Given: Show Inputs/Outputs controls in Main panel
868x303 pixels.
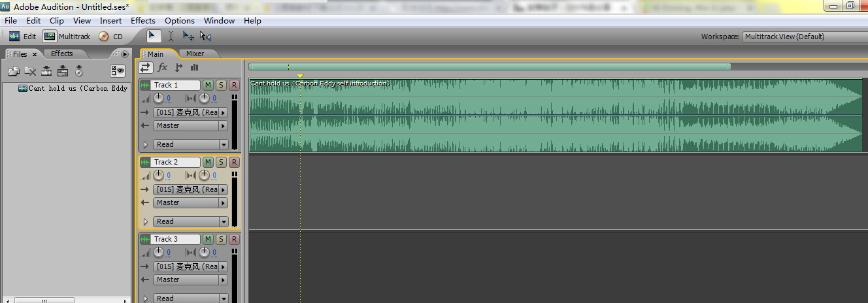Looking at the screenshot, I should (x=146, y=67).
